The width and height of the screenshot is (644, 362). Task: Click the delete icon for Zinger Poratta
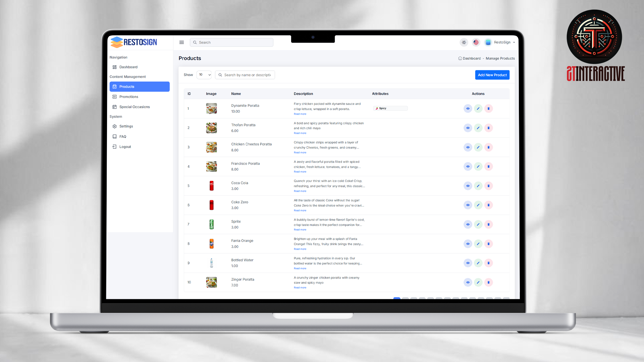488,282
